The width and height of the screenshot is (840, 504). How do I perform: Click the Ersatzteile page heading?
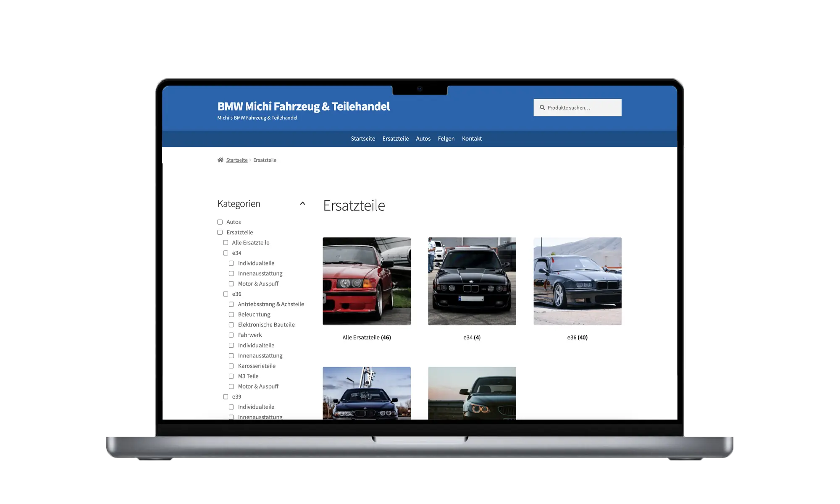tap(354, 205)
